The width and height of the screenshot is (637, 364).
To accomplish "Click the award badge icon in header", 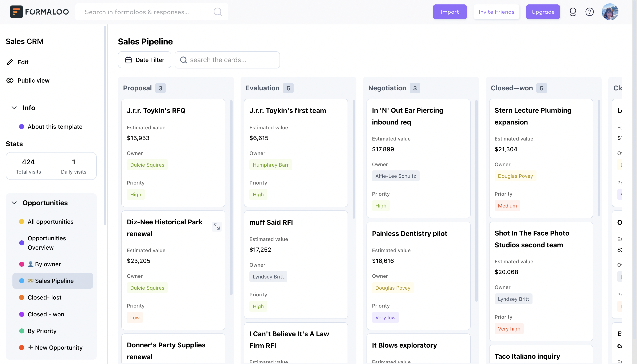I will tap(573, 12).
